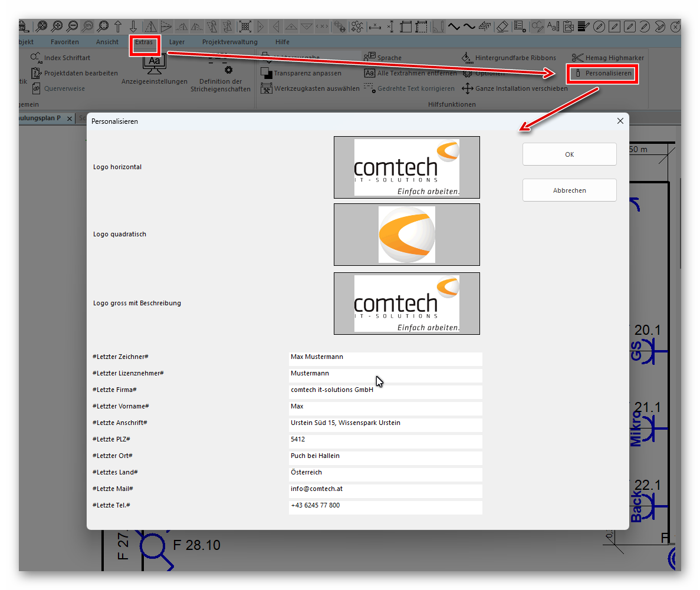Open the Projektverwaltung tab
The image size is (700, 590).
click(230, 42)
